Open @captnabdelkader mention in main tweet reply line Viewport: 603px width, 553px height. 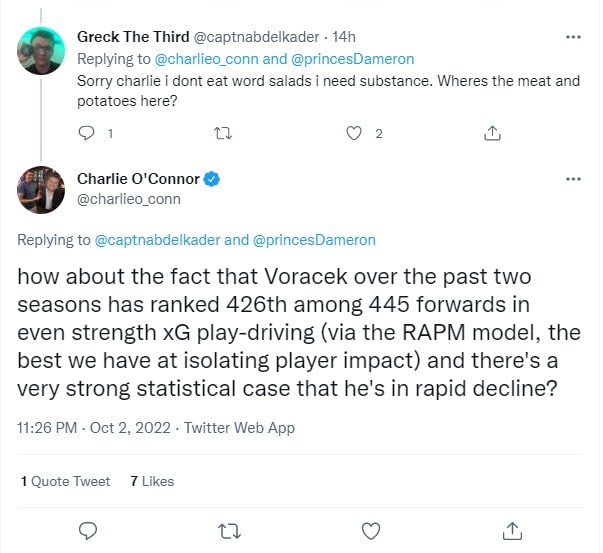point(157,240)
